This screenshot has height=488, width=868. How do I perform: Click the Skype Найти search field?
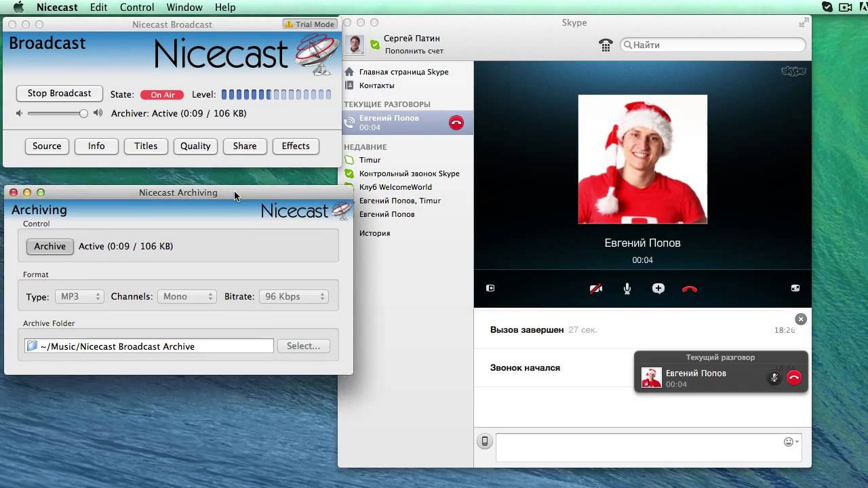[713, 45]
